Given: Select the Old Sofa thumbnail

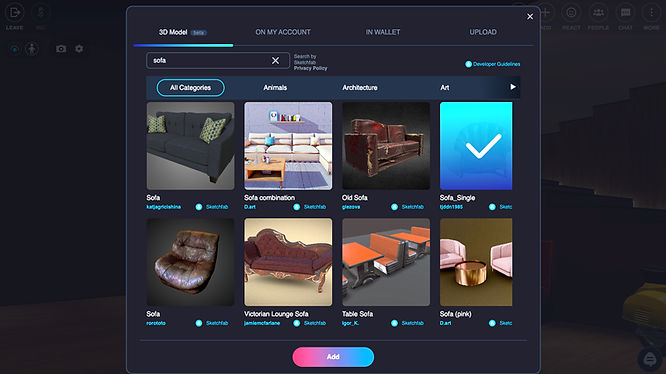Looking at the screenshot, I should [386, 146].
